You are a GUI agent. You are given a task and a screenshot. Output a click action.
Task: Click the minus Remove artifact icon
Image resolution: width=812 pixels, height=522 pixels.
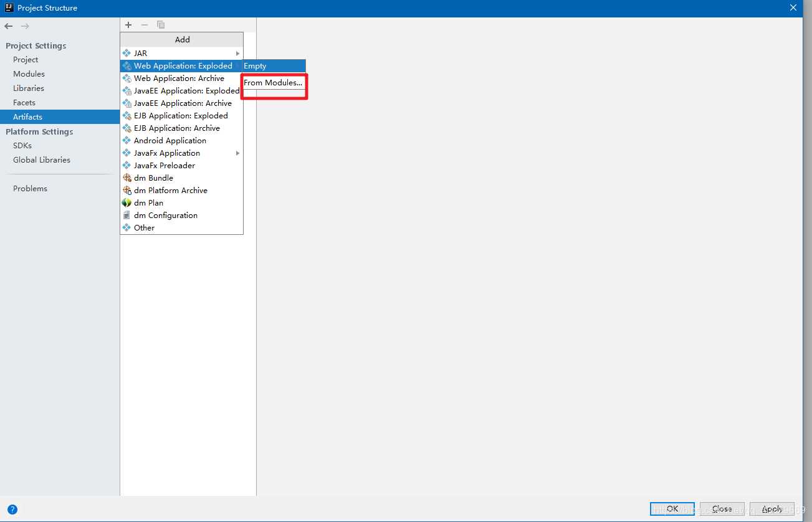click(145, 25)
